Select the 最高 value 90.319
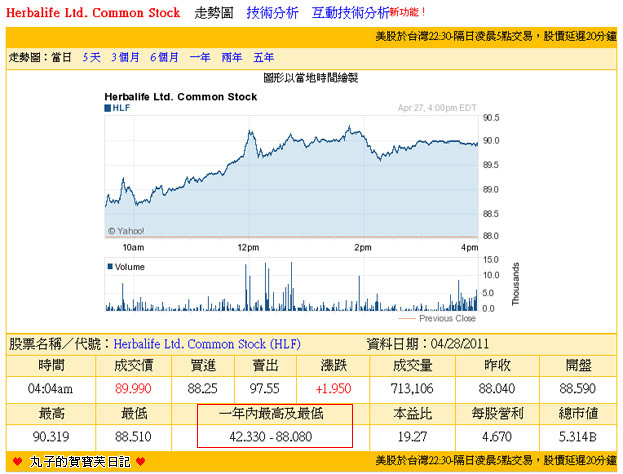The height and width of the screenshot is (474, 623). pos(51,437)
